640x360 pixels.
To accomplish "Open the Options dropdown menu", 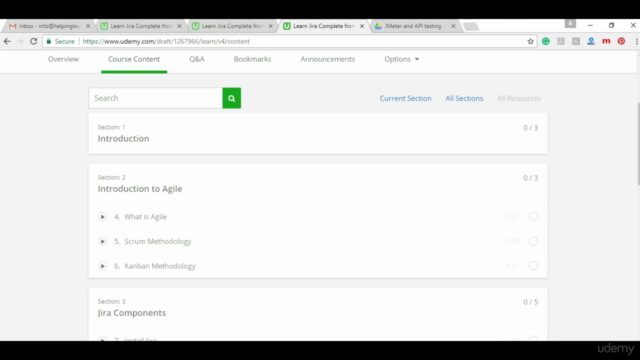I will (x=401, y=59).
